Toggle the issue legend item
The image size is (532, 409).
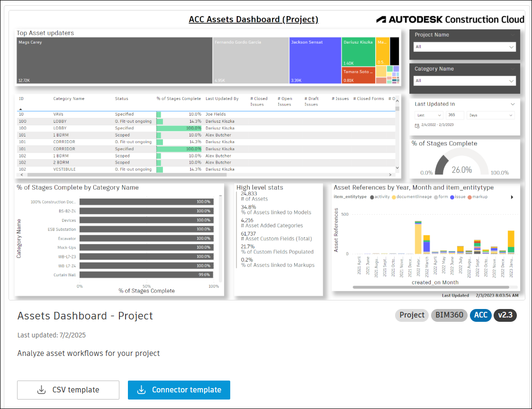pyautogui.click(x=458, y=197)
